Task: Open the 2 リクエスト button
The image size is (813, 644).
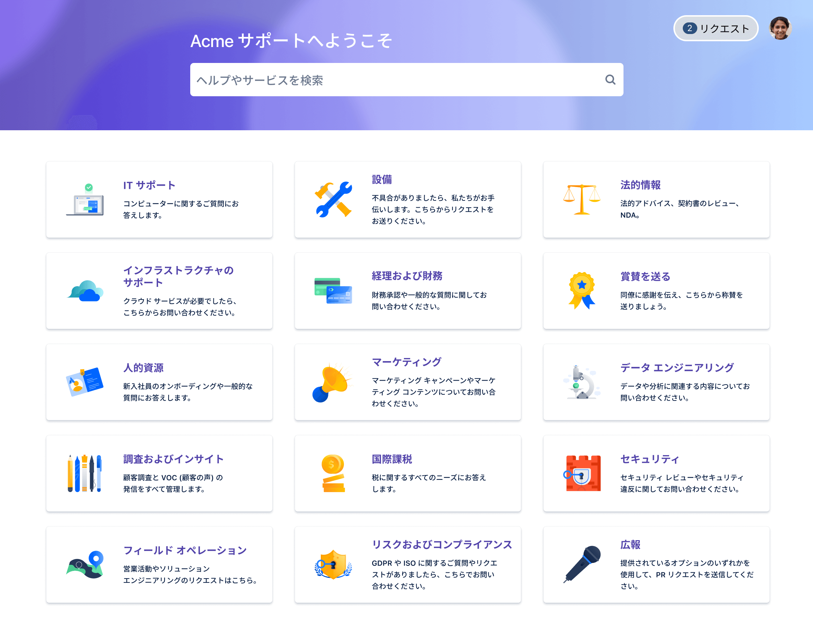Action: pyautogui.click(x=715, y=28)
